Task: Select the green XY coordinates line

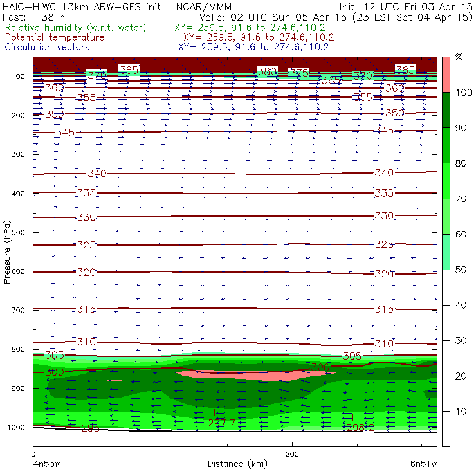Action: (250, 28)
